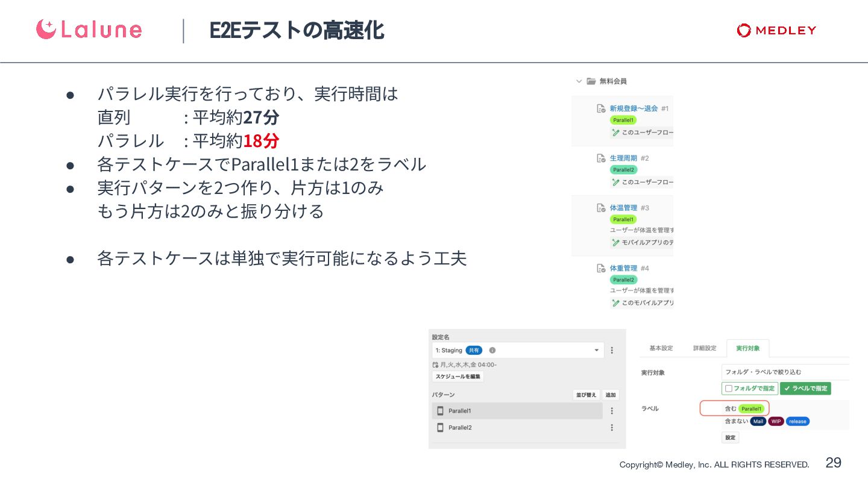868x488 pixels.
Task: Click the Lalune moon logo
Action: pos(46,29)
